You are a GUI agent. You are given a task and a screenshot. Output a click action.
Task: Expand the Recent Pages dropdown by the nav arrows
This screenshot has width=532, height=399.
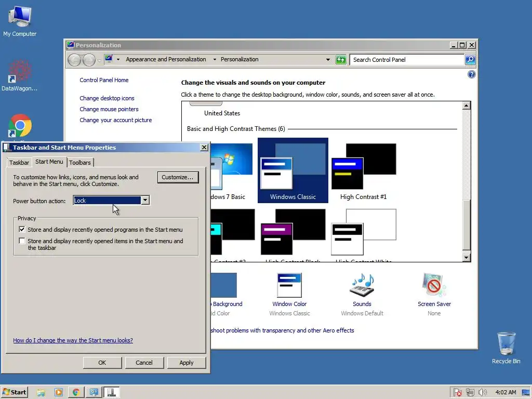click(99, 60)
